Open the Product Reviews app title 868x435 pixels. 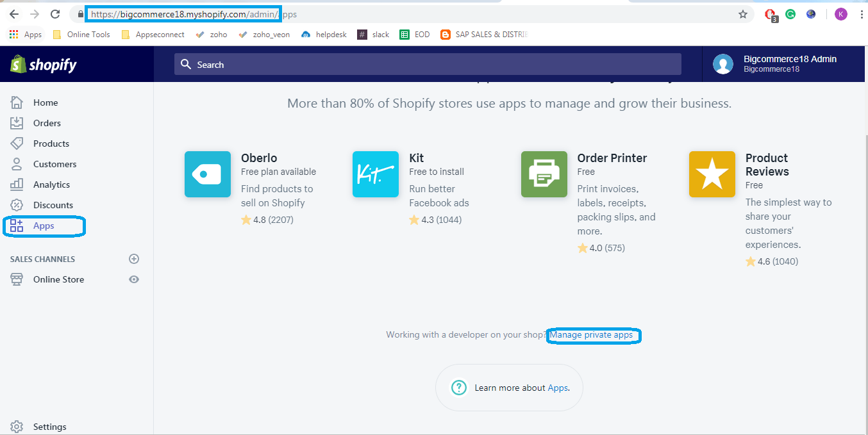coord(767,165)
